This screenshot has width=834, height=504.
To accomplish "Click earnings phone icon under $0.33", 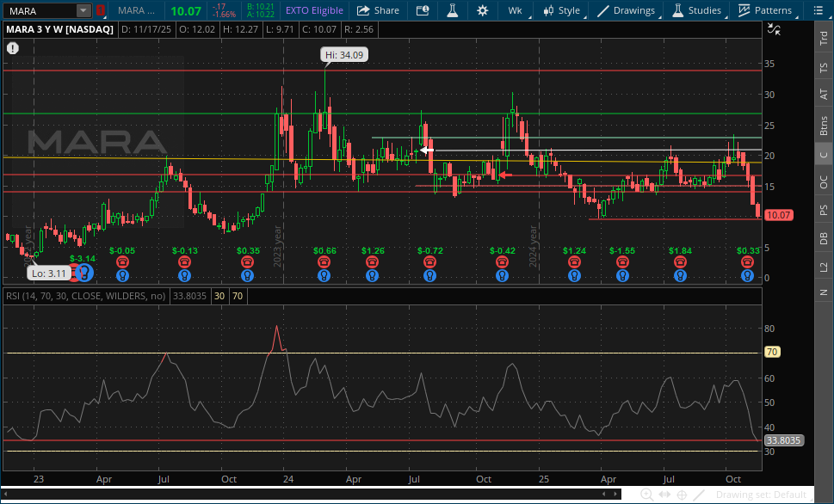I will pos(747,262).
